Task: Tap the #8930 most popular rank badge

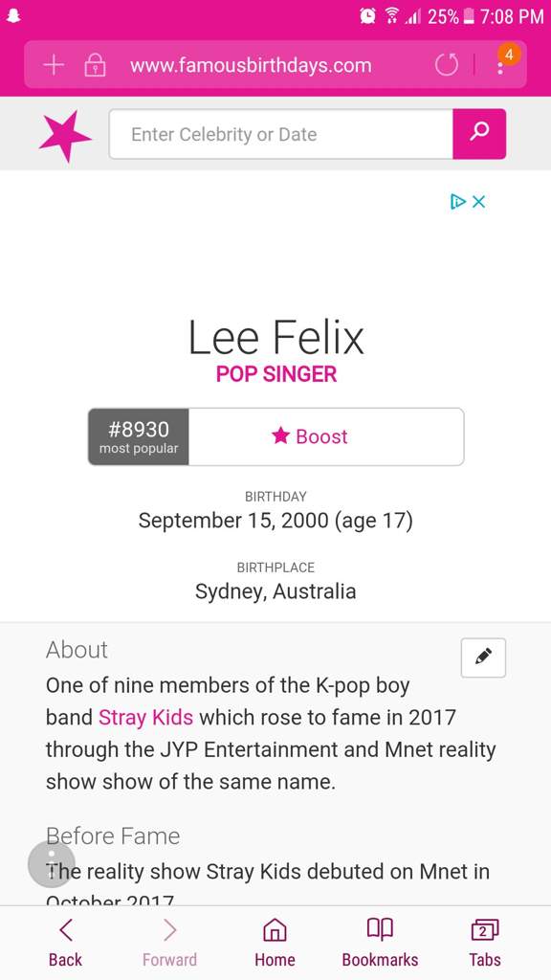Action: pos(139,436)
